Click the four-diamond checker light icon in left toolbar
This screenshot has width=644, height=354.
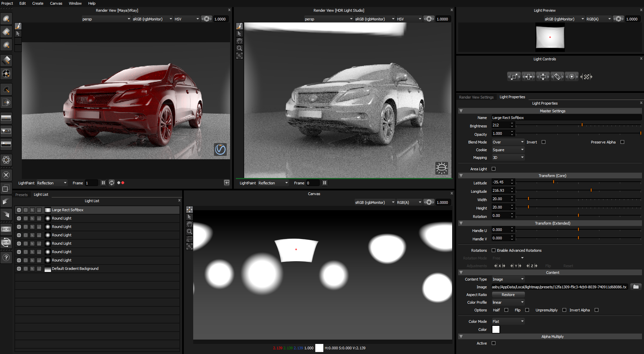[6, 73]
